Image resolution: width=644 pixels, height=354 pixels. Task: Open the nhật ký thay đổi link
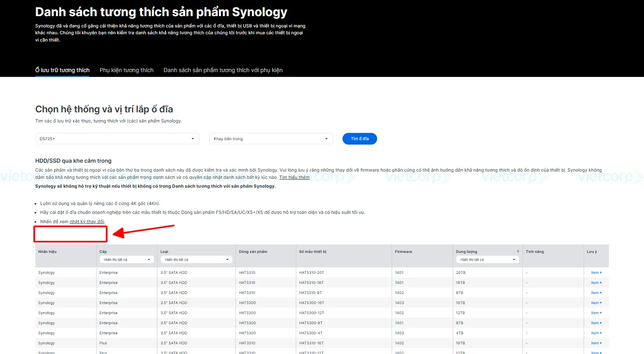[x=87, y=222]
